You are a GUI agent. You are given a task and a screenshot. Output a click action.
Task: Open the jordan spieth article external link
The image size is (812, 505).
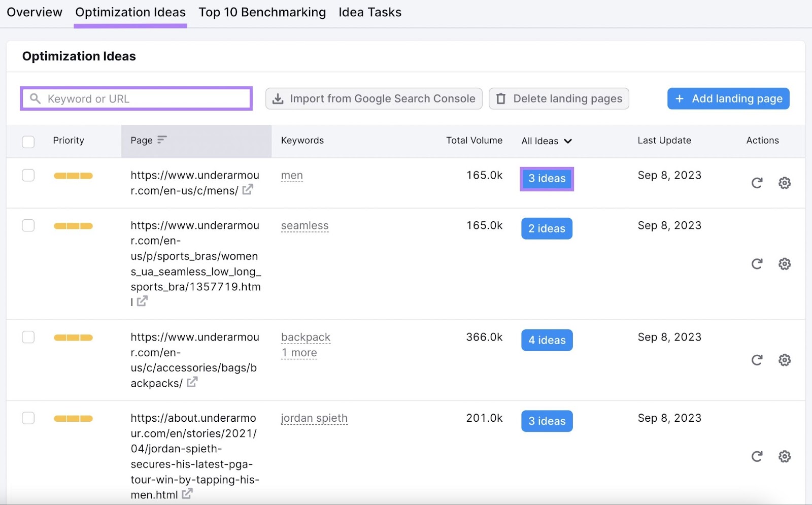tap(187, 493)
